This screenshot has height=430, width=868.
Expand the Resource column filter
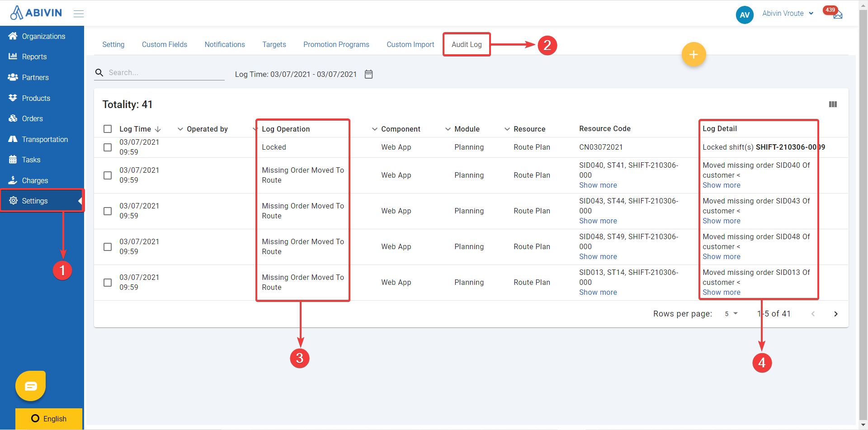[x=507, y=129]
